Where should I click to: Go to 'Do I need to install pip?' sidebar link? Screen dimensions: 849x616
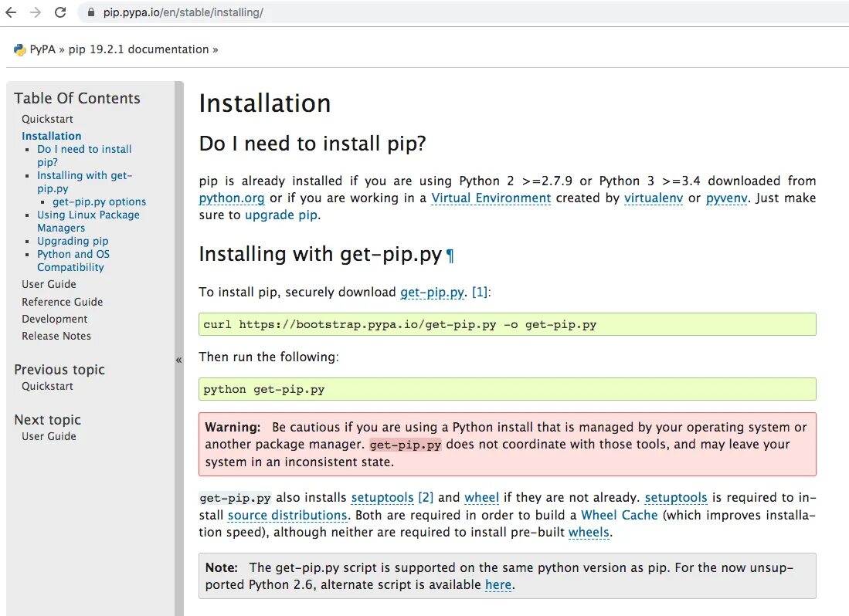[x=84, y=155]
